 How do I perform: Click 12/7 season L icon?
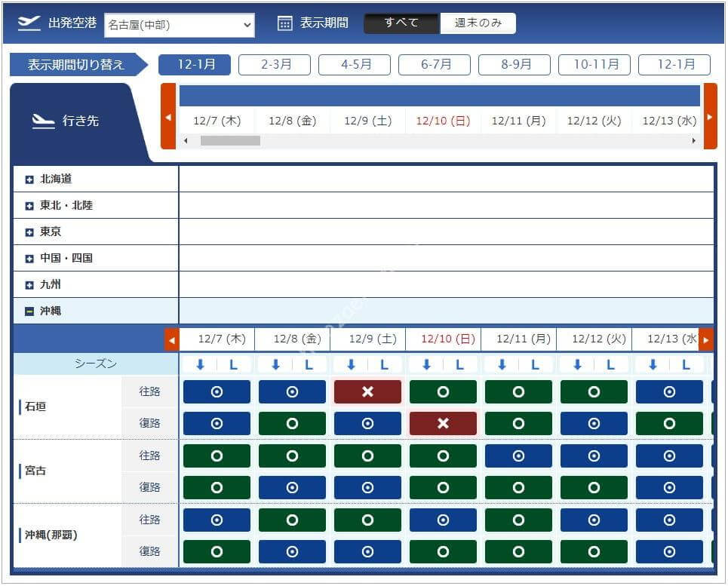(234, 365)
